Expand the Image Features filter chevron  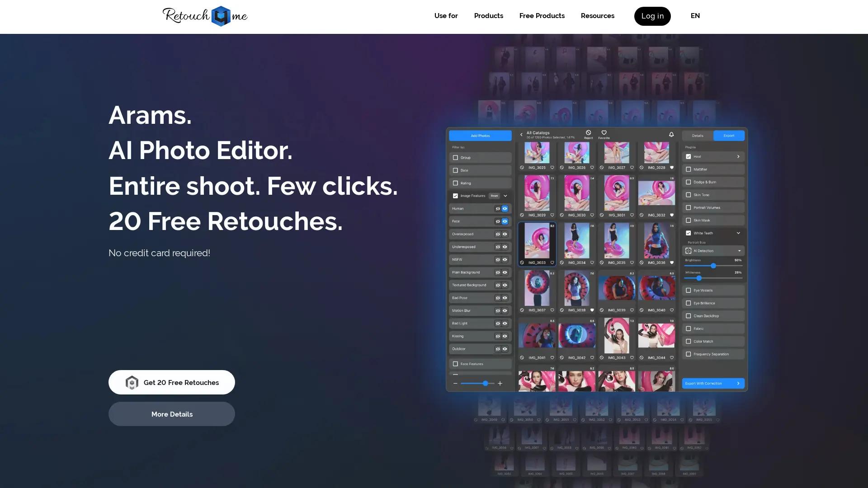[x=506, y=195]
